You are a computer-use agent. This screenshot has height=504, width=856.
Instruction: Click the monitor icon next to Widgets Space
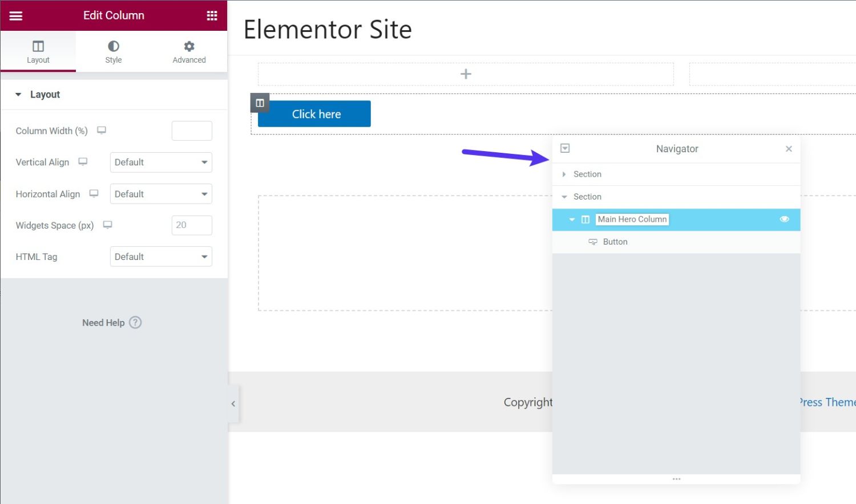107,225
